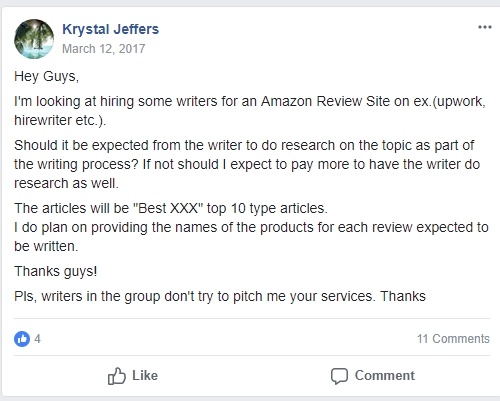
Task: Open Krystal Jeffers' profile name link
Action: coord(110,29)
